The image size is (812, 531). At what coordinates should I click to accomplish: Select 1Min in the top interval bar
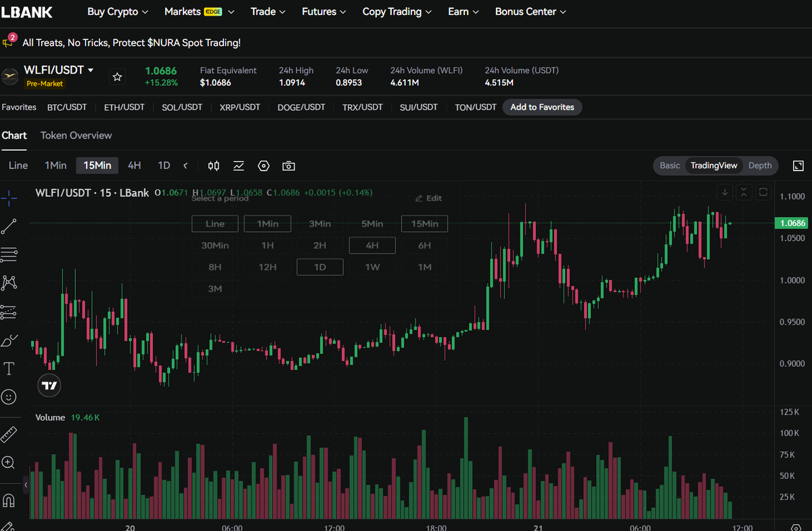coord(55,166)
